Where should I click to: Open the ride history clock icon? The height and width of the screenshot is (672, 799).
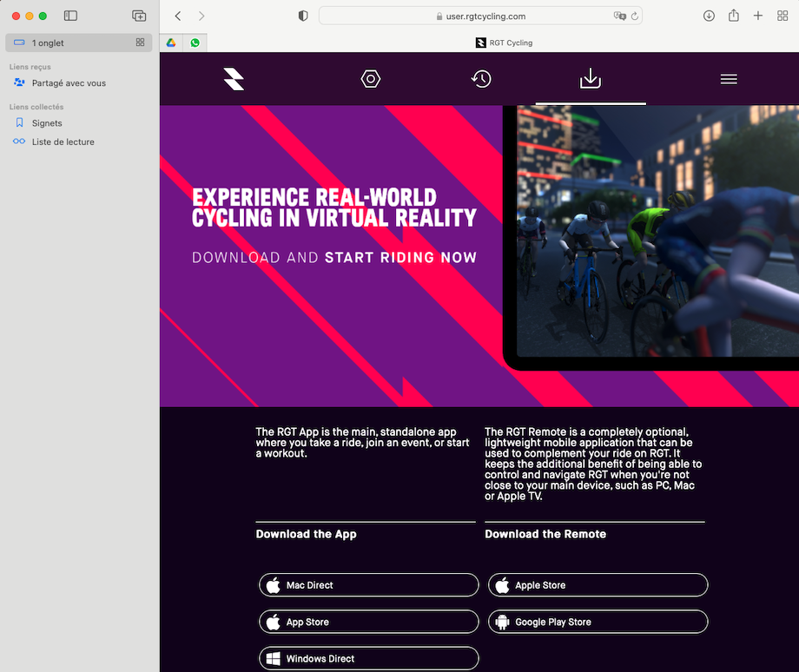click(481, 79)
